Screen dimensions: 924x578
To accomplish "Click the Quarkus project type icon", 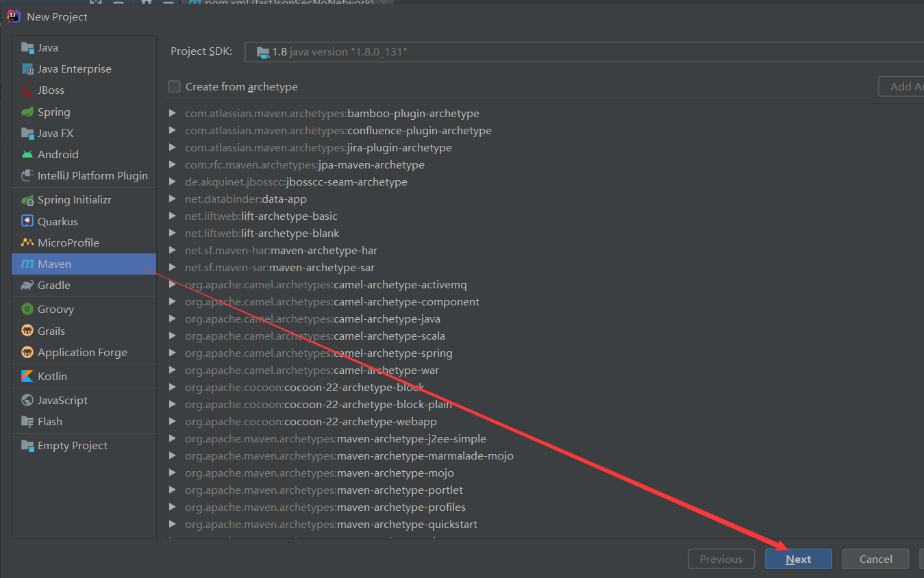I will pos(27,222).
